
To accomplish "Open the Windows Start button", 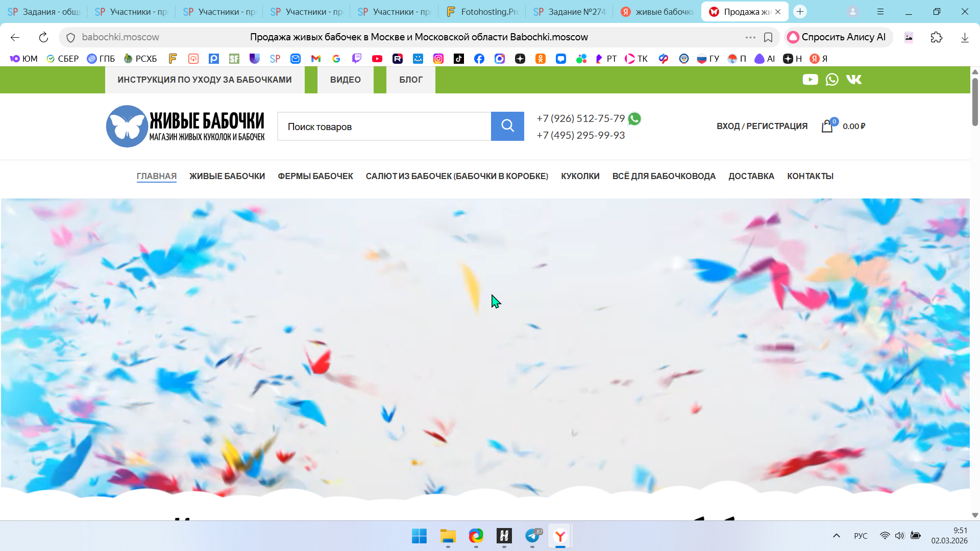I will pos(419,536).
